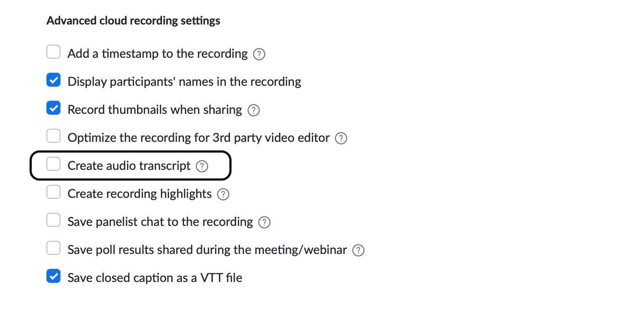The height and width of the screenshot is (317, 644).
Task: Open help tooltip for 'Optimize the recording for 3rd party video editor'
Action: click(x=341, y=138)
